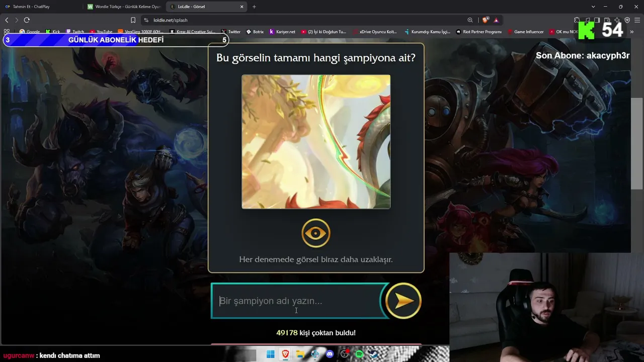Click 'Her denemede görsel biraz daha uzaklaşır.' text
Image resolution: width=644 pixels, height=362 pixels.
316,259
